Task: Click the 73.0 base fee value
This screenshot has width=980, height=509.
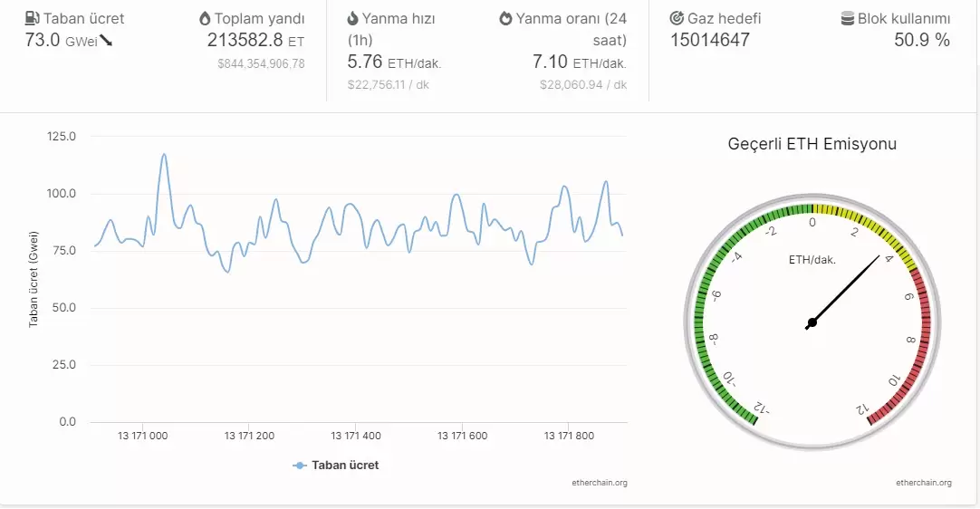Action: coord(43,40)
